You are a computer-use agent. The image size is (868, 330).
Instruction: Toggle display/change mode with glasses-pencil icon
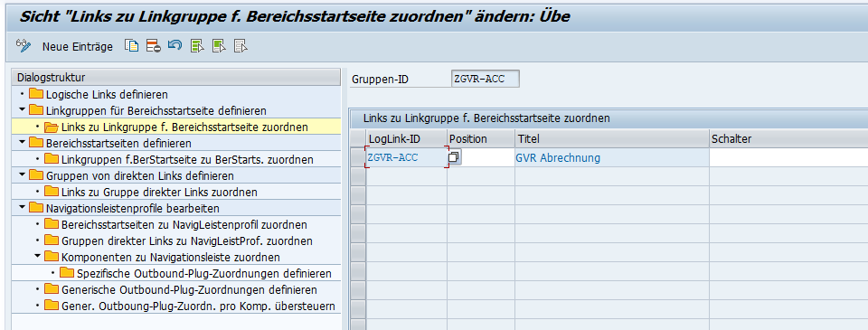tap(24, 46)
